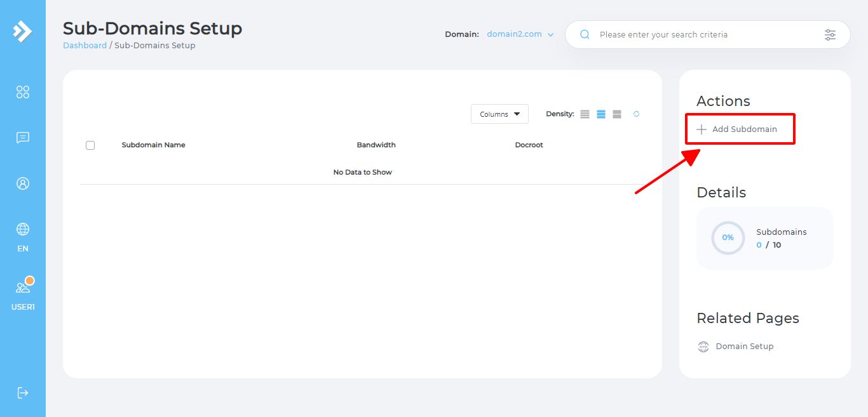Open the Columns dropdown
Image resolution: width=868 pixels, height=417 pixels.
[499, 114]
